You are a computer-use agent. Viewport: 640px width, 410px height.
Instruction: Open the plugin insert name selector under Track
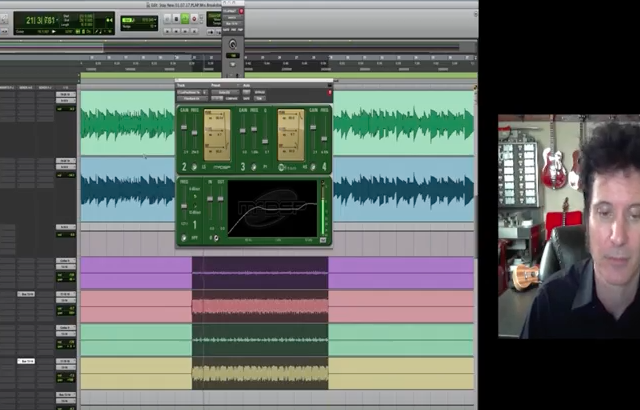(192, 98)
